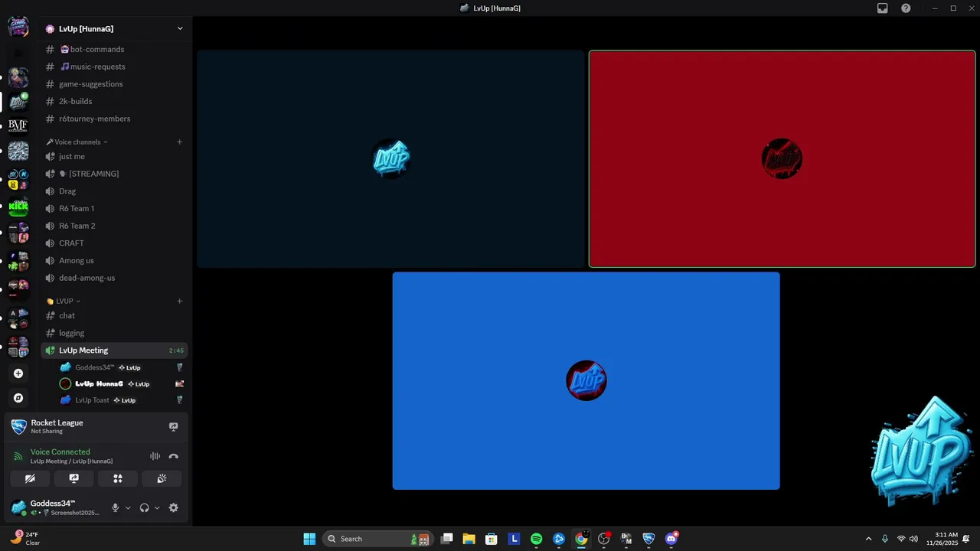Open the bot-commands channel
This screenshot has height=551, width=980.
[114, 49]
